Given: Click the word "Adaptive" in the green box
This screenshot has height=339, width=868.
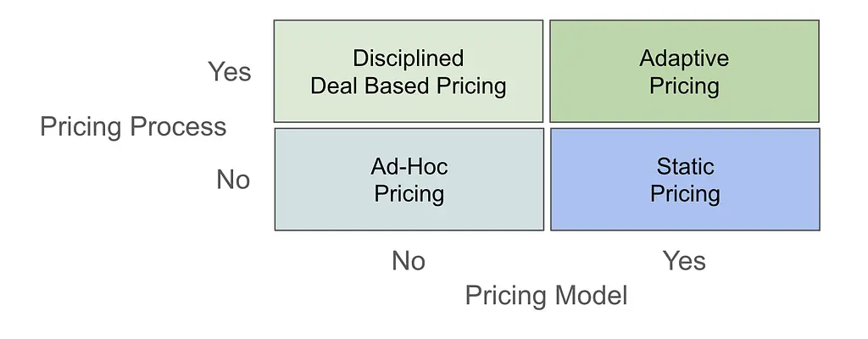Looking at the screenshot, I should pyautogui.click(x=684, y=58).
